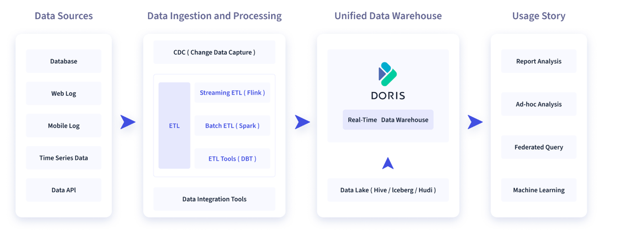Select Streaming ETL ( Flink ) item

[x=232, y=92]
